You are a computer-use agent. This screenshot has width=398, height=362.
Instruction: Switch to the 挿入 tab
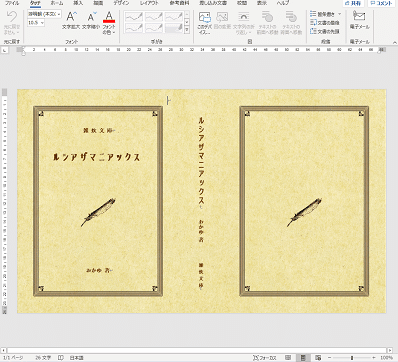pyautogui.click(x=78, y=3)
